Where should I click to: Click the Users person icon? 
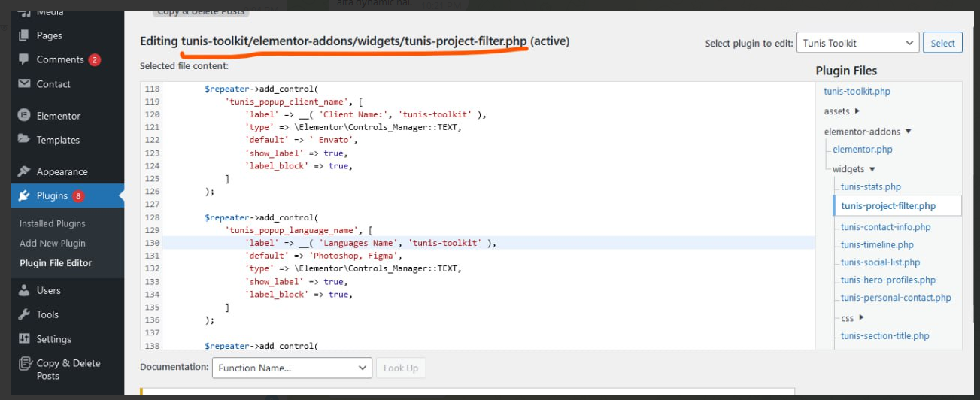point(24,290)
